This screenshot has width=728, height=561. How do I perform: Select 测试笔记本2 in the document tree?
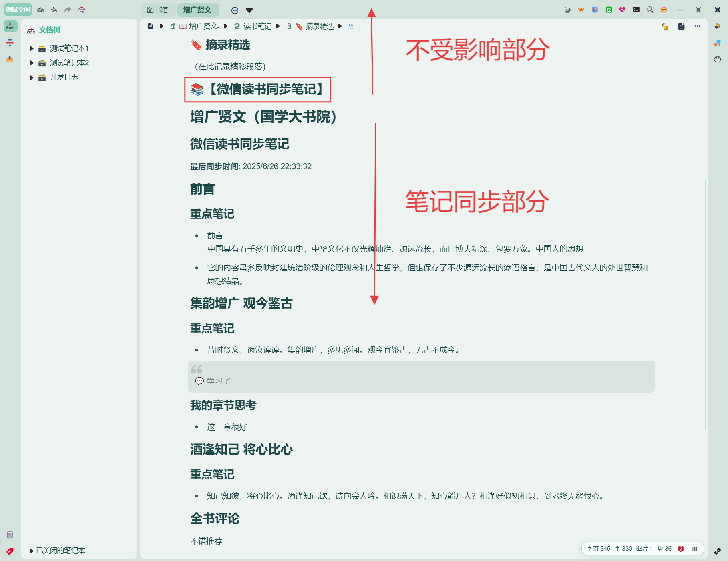(x=69, y=63)
